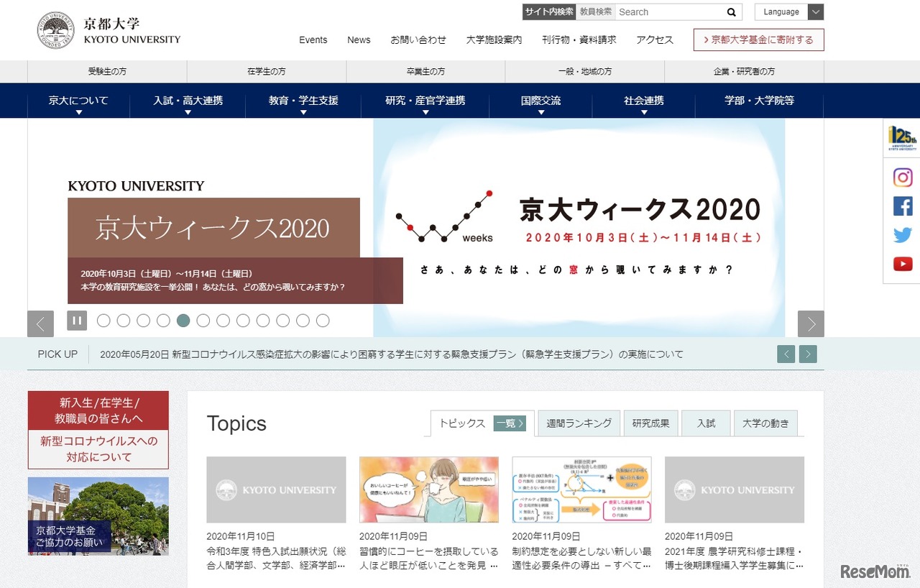Open the 大学施設案内 page

click(x=494, y=40)
